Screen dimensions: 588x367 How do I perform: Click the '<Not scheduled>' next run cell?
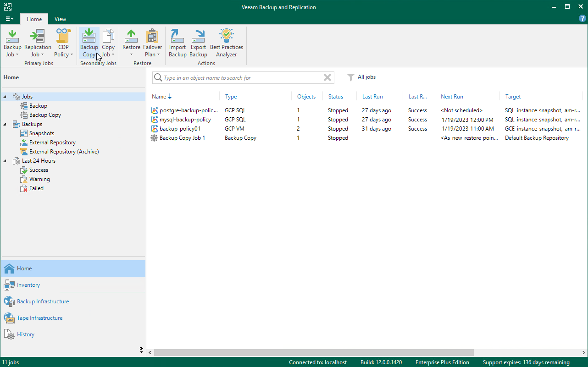tap(461, 110)
